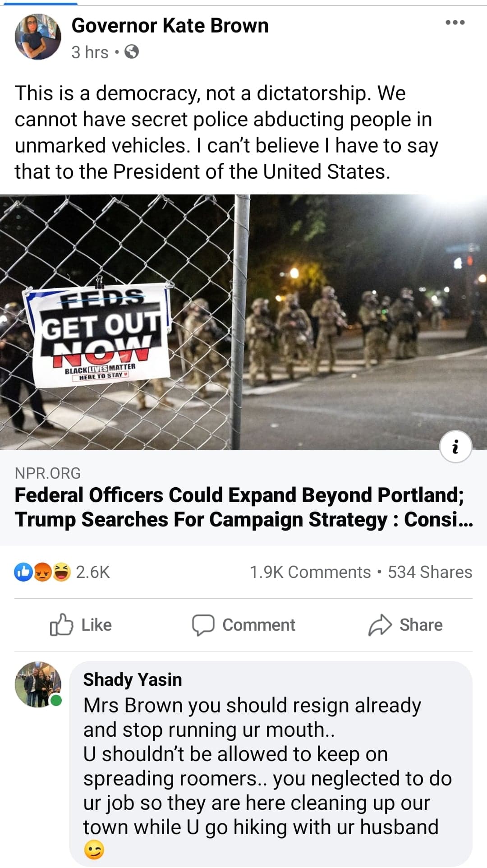View the 534 Shares list
Viewport: 487px width, 868px height.
(x=430, y=572)
